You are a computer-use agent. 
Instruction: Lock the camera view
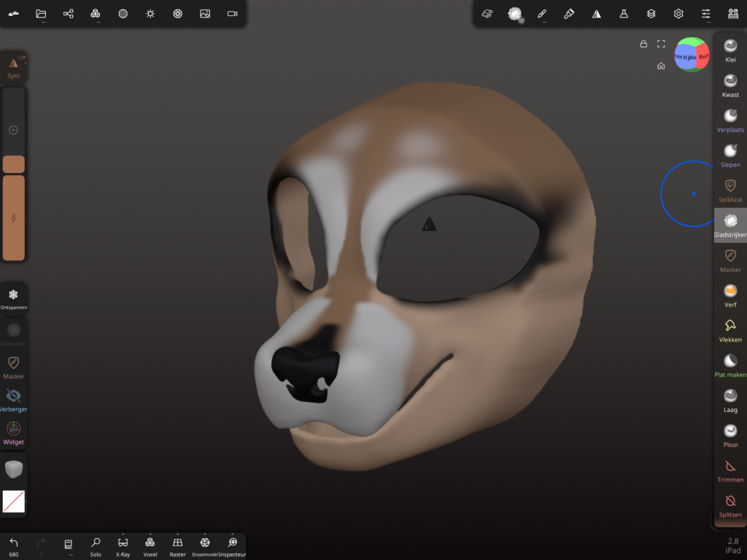click(643, 44)
